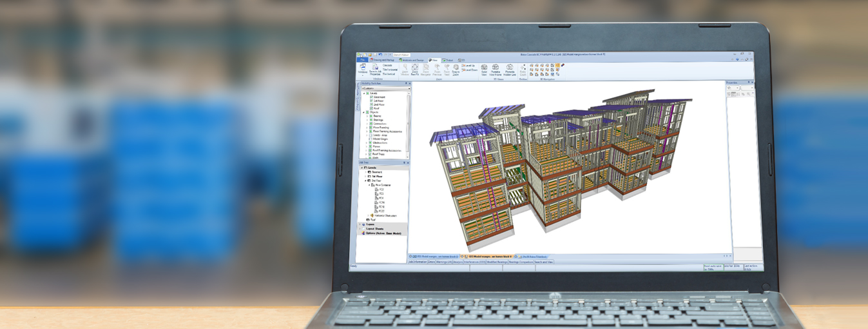This screenshot has height=329, width=868.
Task: Switch to Solid View
Action: (x=484, y=70)
